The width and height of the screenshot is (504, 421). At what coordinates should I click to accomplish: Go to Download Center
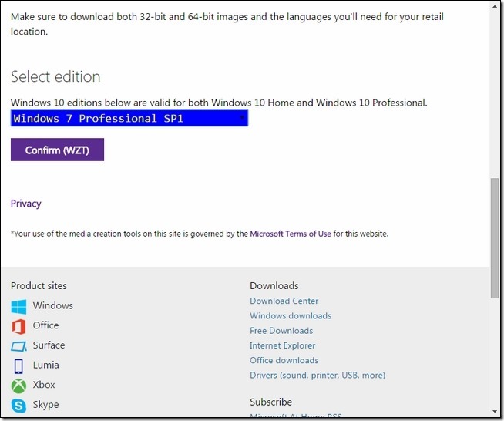coord(284,301)
